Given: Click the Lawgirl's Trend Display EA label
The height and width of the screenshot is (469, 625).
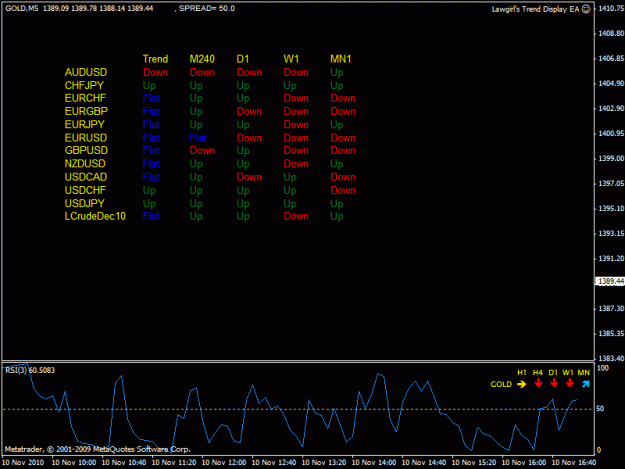Looking at the screenshot, I should pos(535,9).
